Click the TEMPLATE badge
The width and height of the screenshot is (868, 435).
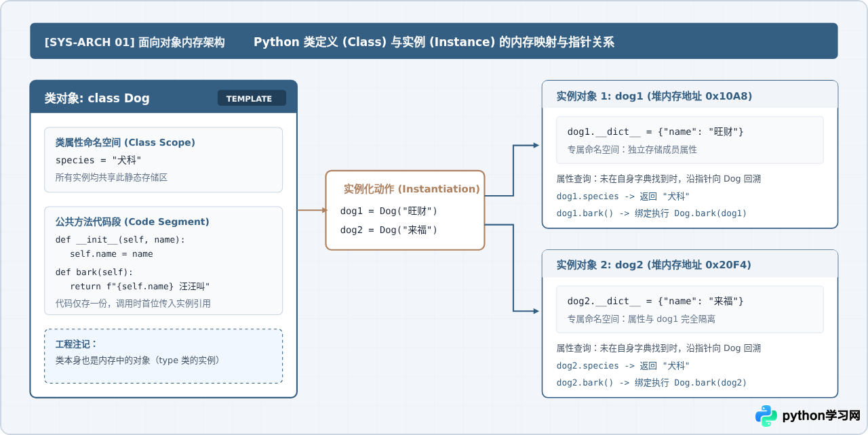pyautogui.click(x=252, y=98)
